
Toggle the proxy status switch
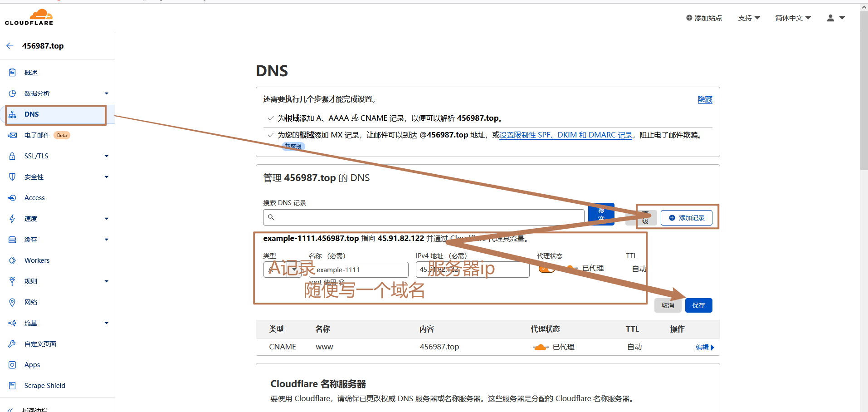click(547, 269)
